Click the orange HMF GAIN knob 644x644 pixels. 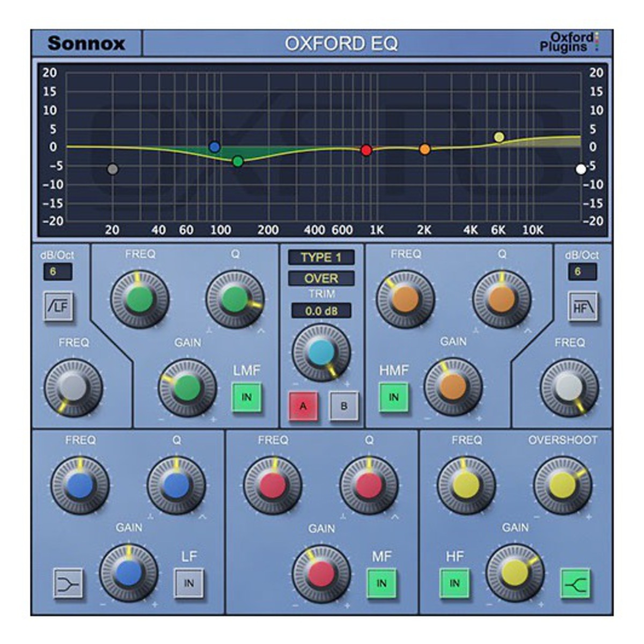(453, 387)
